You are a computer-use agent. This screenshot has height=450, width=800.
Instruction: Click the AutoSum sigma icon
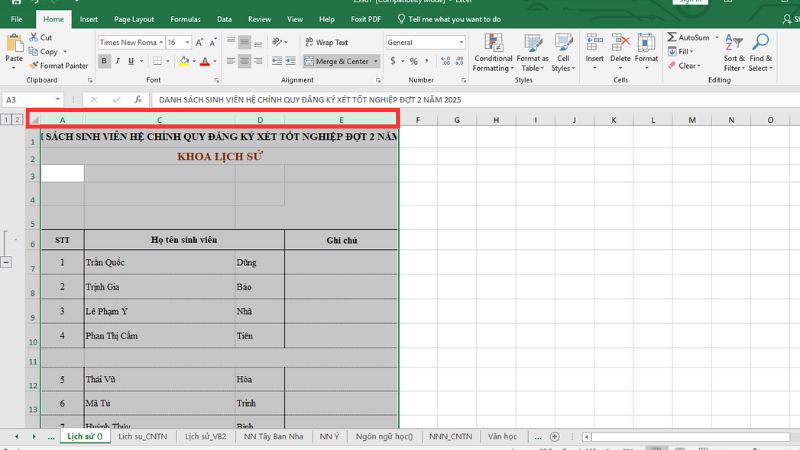(672, 37)
